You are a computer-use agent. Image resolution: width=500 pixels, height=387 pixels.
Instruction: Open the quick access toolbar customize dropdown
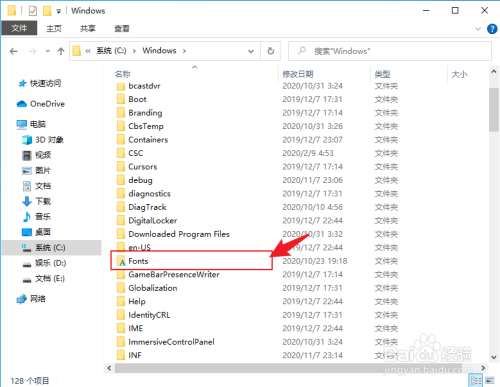pyautogui.click(x=58, y=11)
